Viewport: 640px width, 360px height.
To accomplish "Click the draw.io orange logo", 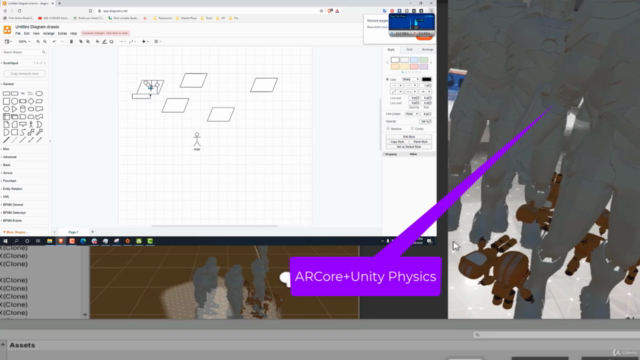I will click(7, 29).
